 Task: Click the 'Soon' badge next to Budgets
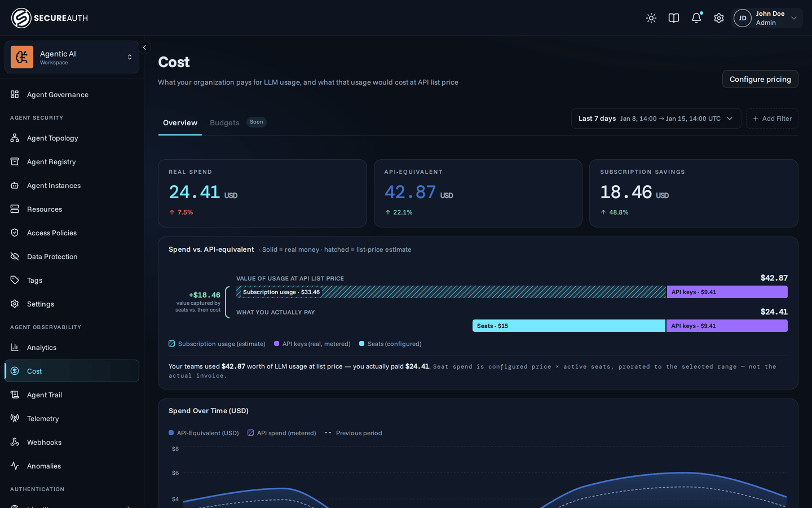click(257, 122)
